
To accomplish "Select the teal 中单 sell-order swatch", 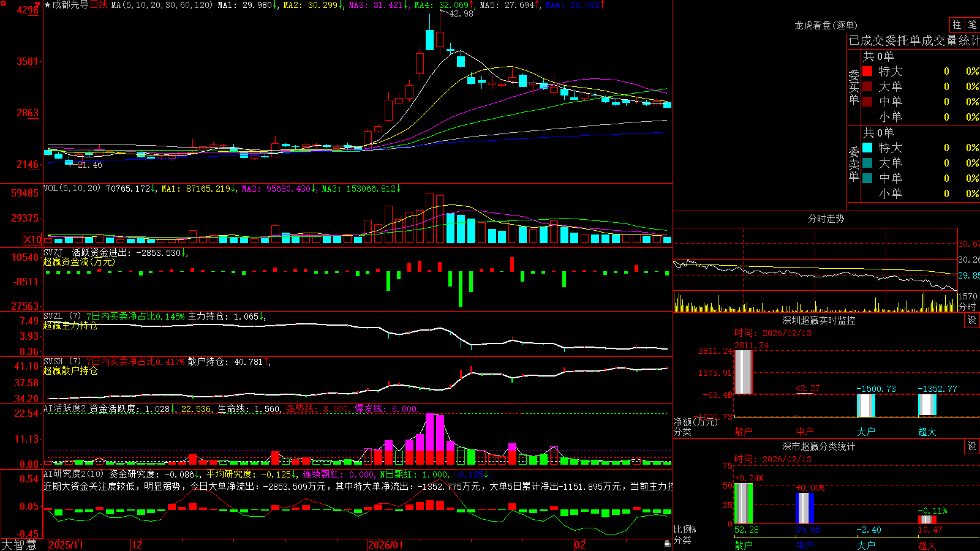I will [x=867, y=178].
